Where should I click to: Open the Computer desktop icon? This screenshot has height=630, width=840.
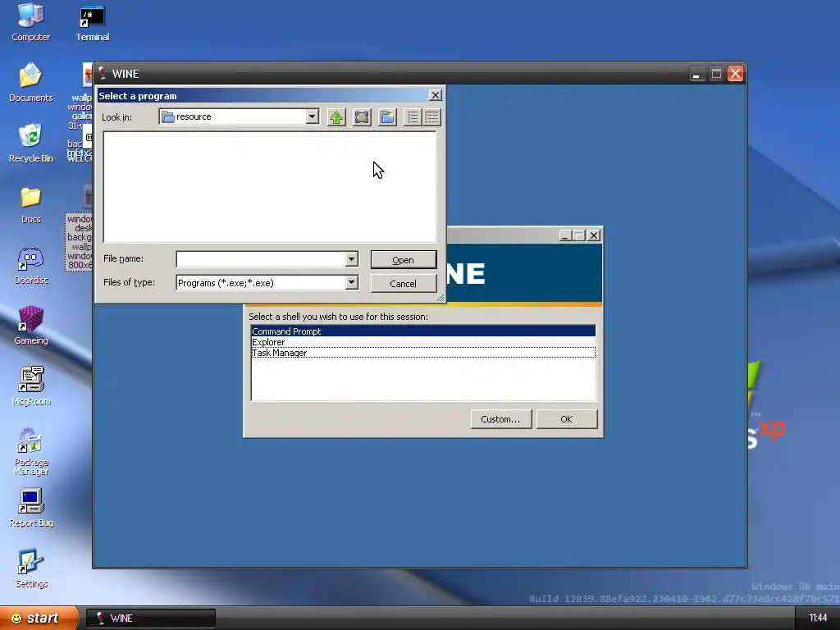click(x=30, y=22)
